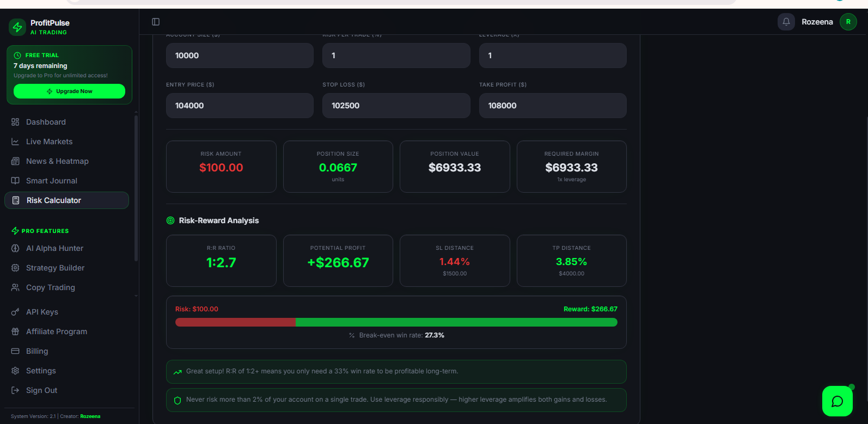Click the Upgrade Now button
868x424 pixels.
(69, 91)
